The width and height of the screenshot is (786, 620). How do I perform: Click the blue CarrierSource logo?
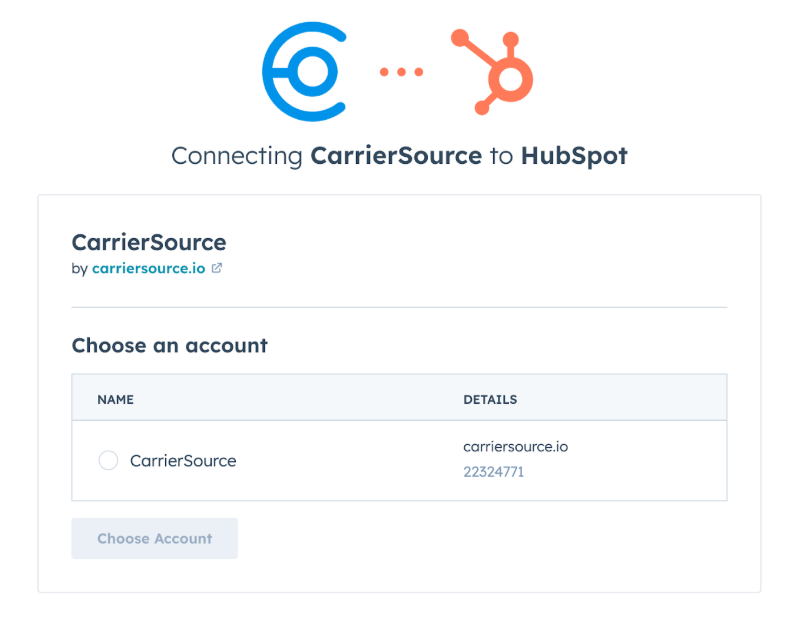point(305,72)
